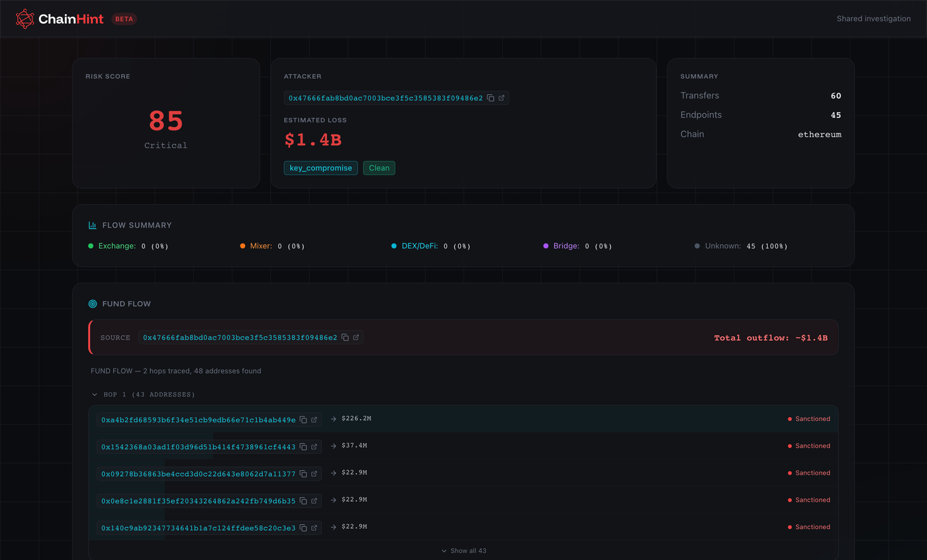Open external link for address 0x0e8c1e28...
Image resolution: width=927 pixels, height=560 pixels.
tap(314, 501)
